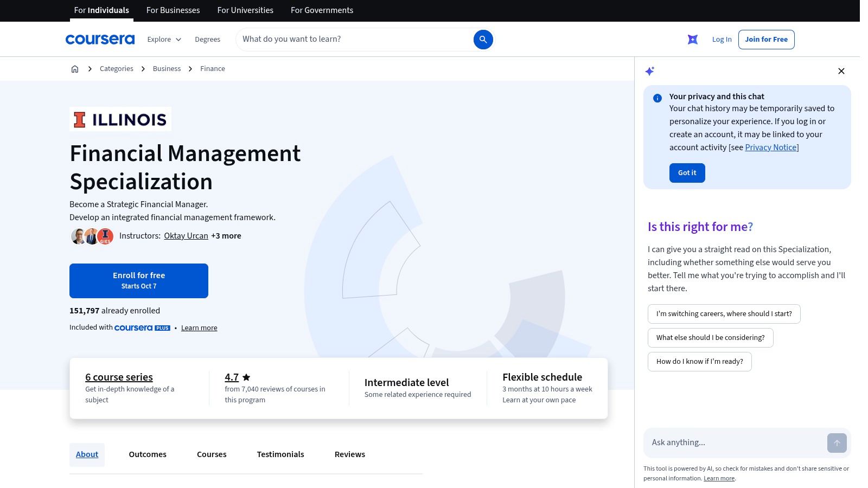
Task: Show the +3 more instructors
Action: 226,236
